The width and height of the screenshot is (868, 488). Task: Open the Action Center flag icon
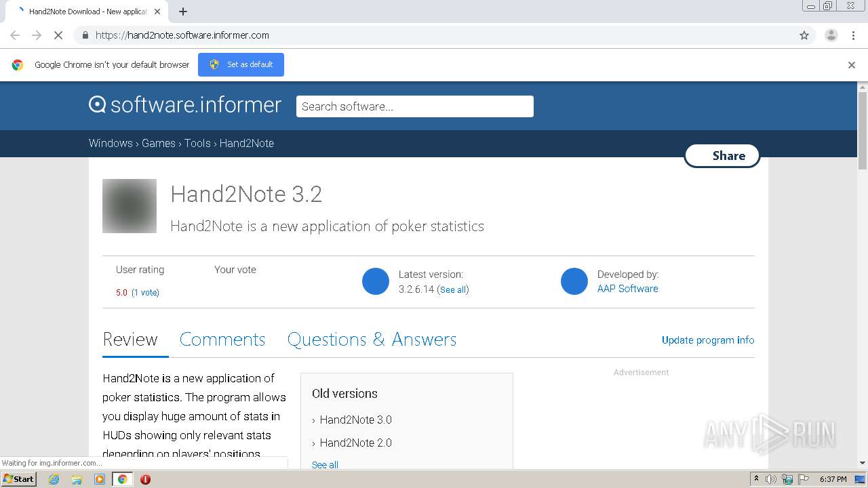[x=804, y=479]
